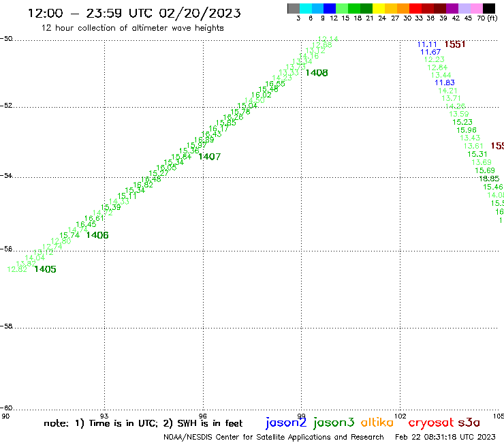Click the longitude axis label 96
The width and height of the screenshot is (504, 443).
pyautogui.click(x=203, y=416)
